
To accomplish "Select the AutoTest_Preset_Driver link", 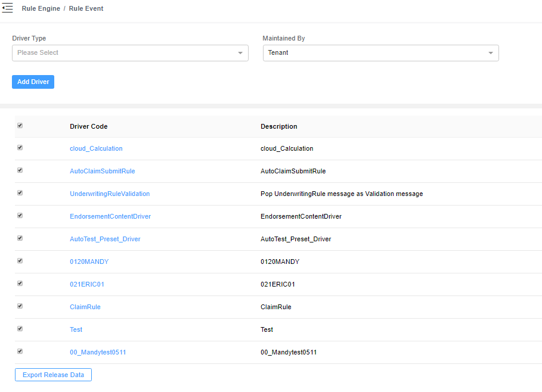I will click(105, 239).
